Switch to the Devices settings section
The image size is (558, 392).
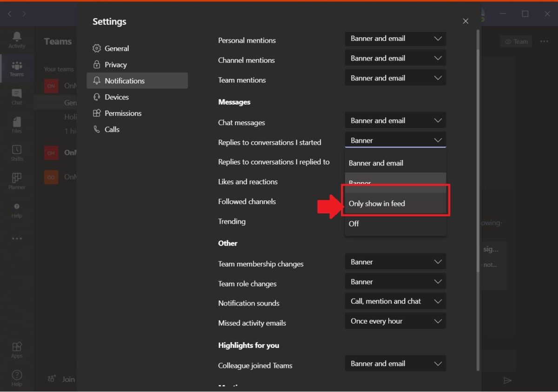tap(117, 97)
